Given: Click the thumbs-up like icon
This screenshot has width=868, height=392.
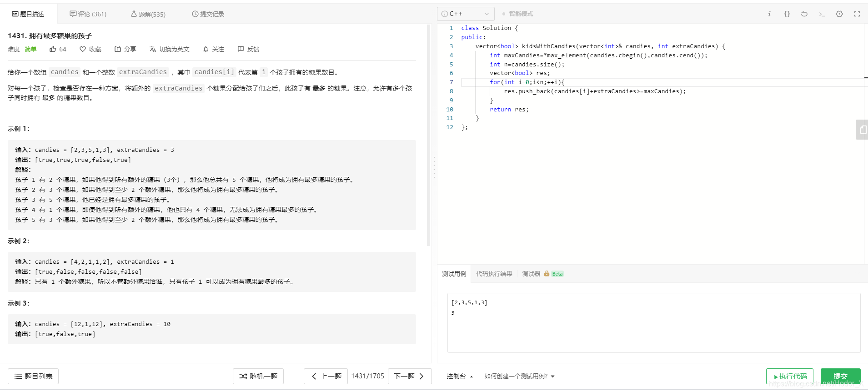Looking at the screenshot, I should point(53,49).
